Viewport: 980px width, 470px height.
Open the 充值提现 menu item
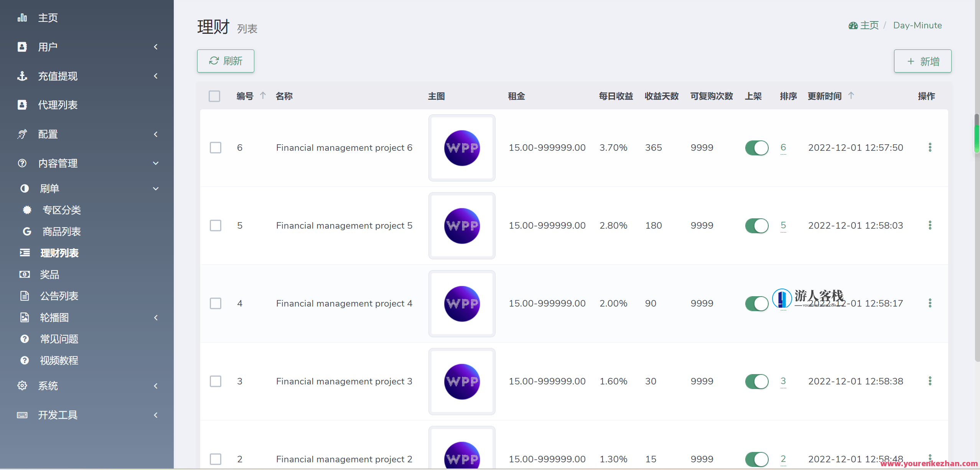58,76
